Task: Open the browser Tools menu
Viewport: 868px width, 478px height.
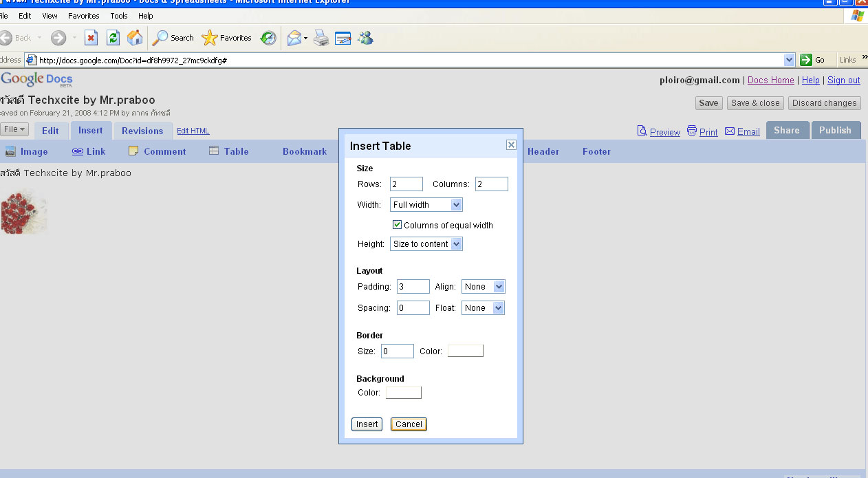Action: (119, 16)
